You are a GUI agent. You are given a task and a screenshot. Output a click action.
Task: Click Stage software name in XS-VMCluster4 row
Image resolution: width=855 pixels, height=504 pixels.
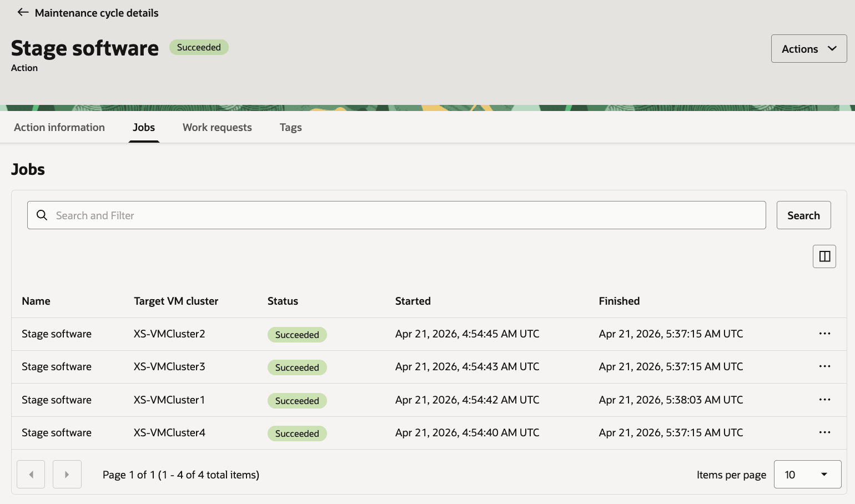[x=57, y=432]
